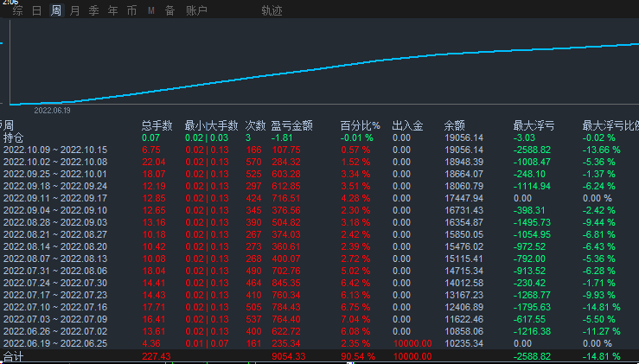
Task: Open the 备 tab
Action: pyautogui.click(x=170, y=10)
